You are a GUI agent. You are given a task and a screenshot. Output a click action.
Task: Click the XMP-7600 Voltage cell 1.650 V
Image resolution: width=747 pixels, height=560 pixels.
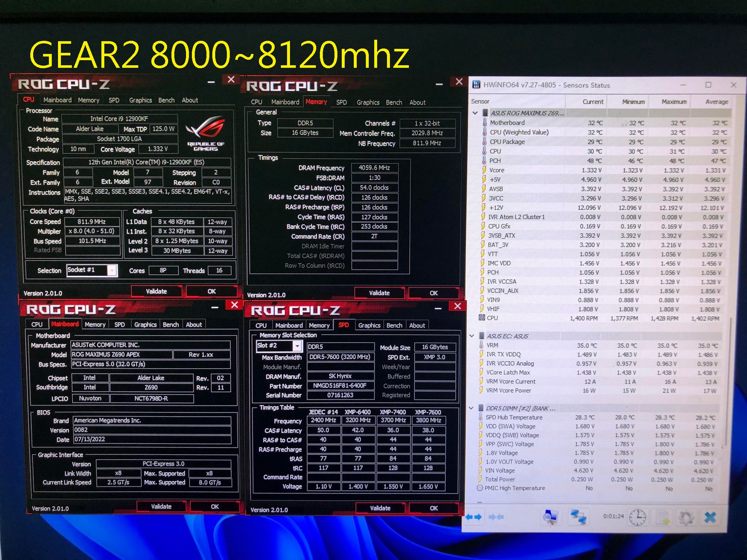tap(428, 486)
